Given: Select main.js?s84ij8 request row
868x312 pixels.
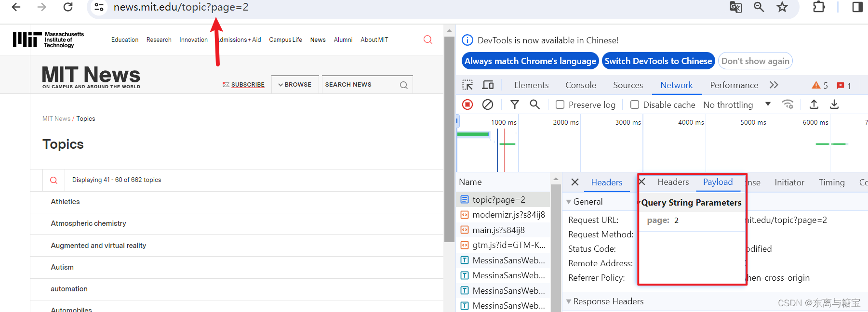Looking at the screenshot, I should [503, 230].
